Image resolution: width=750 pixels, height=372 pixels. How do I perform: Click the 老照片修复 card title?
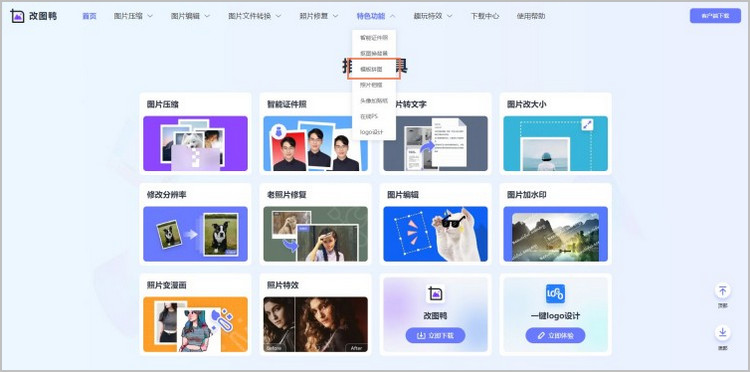click(x=287, y=195)
